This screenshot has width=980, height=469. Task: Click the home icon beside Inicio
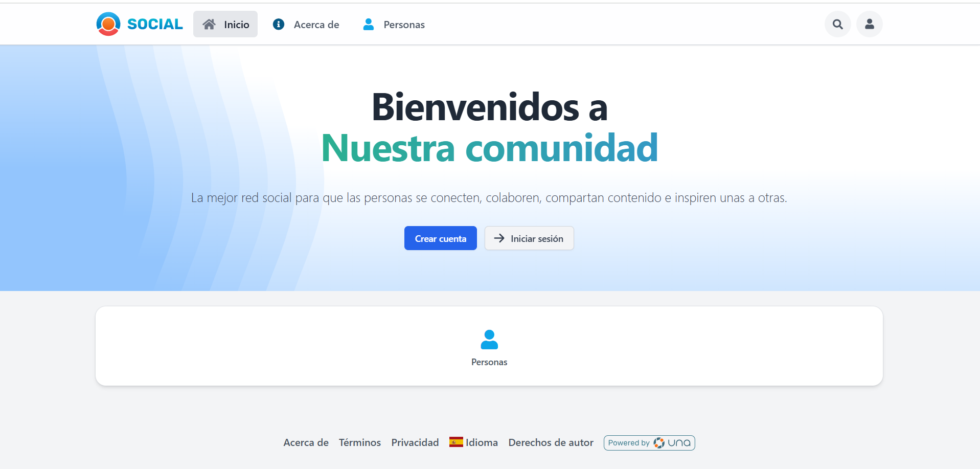coord(209,25)
